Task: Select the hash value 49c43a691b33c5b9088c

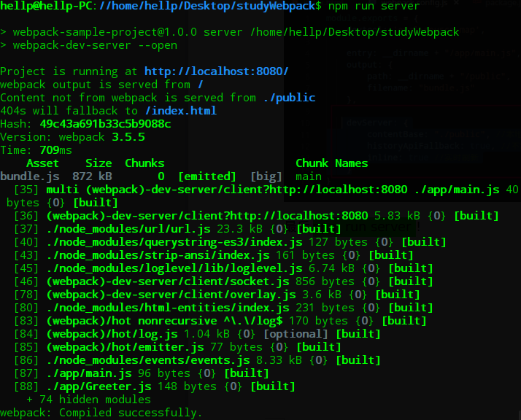Action: tap(105, 124)
